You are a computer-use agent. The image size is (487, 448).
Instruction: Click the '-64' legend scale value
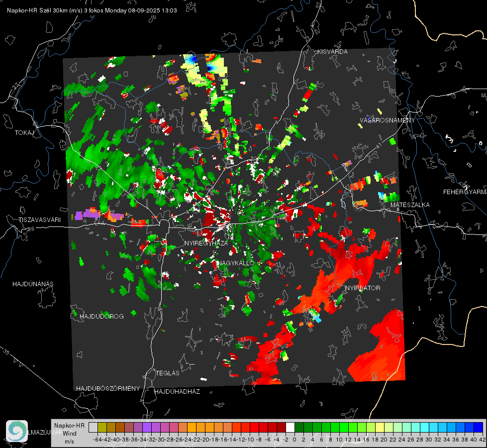(97, 440)
